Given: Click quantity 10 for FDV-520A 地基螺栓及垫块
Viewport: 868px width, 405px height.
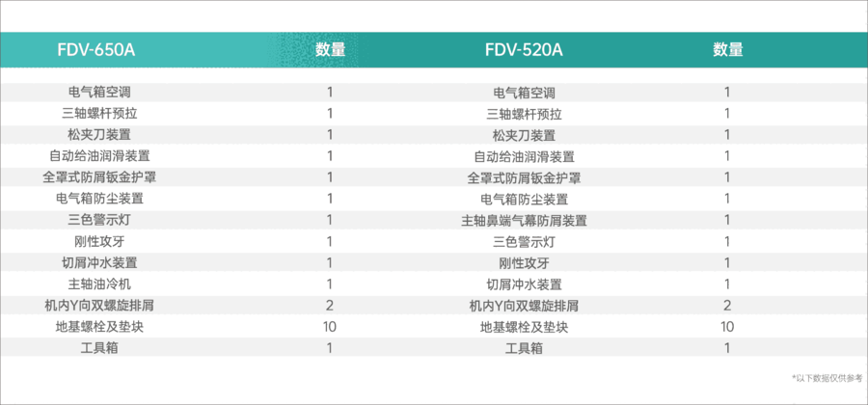Looking at the screenshot, I should coord(727,326).
